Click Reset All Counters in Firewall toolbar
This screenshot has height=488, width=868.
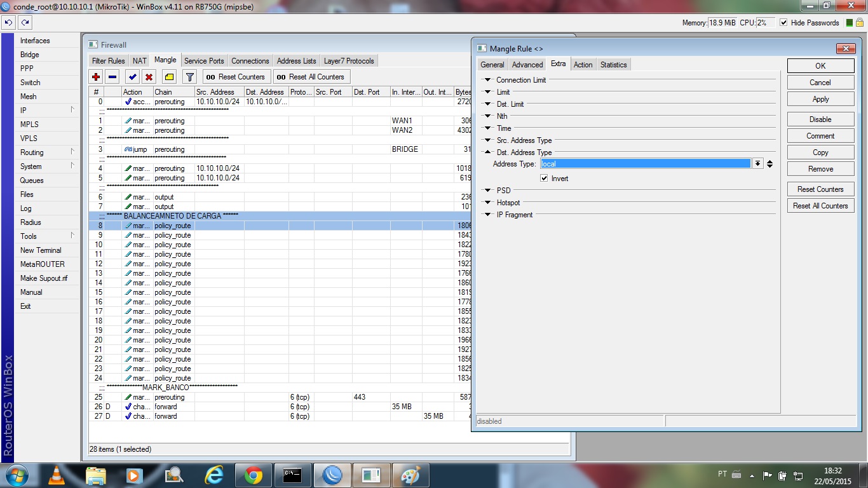[311, 77]
